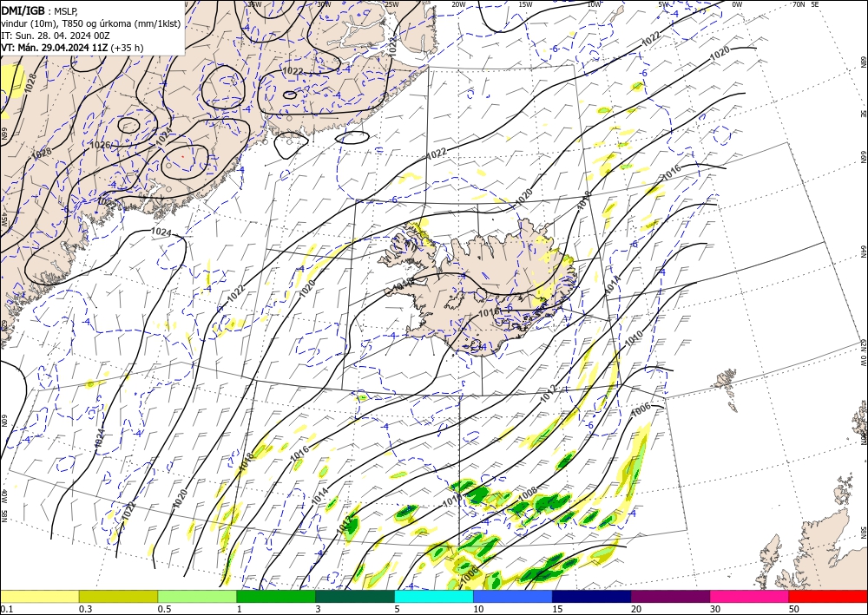Click the navy 15–20 legend swatch
This screenshot has height=615, width=868.
coord(592,596)
